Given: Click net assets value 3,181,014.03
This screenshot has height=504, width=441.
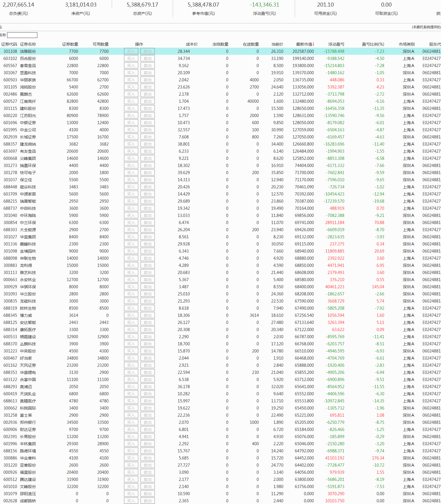Looking at the screenshot, I should click(x=81, y=5).
